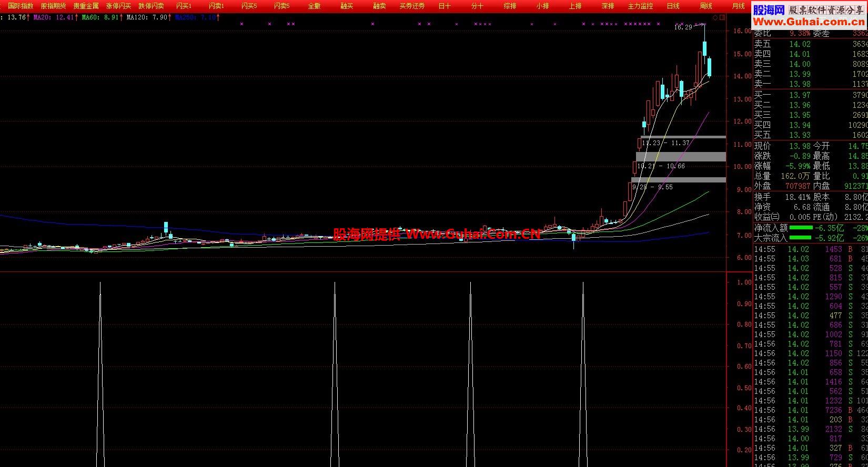Switch chart to 日线 daily period
The width and height of the screenshot is (868, 467).
click(x=673, y=6)
